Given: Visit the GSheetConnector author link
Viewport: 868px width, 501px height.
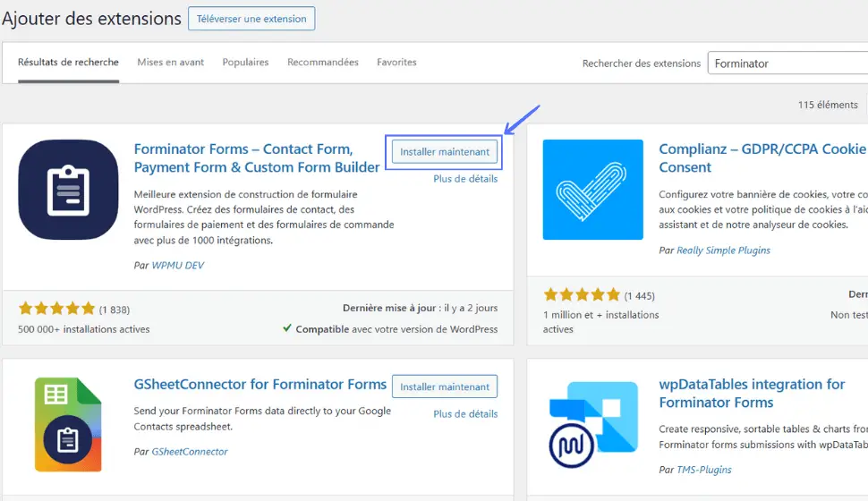Looking at the screenshot, I should (x=190, y=452).
